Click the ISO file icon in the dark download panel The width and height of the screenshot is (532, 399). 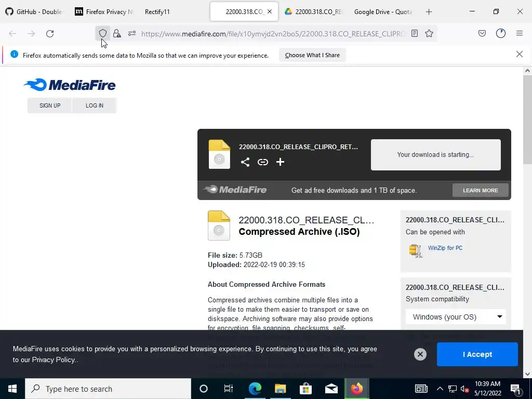click(x=219, y=154)
